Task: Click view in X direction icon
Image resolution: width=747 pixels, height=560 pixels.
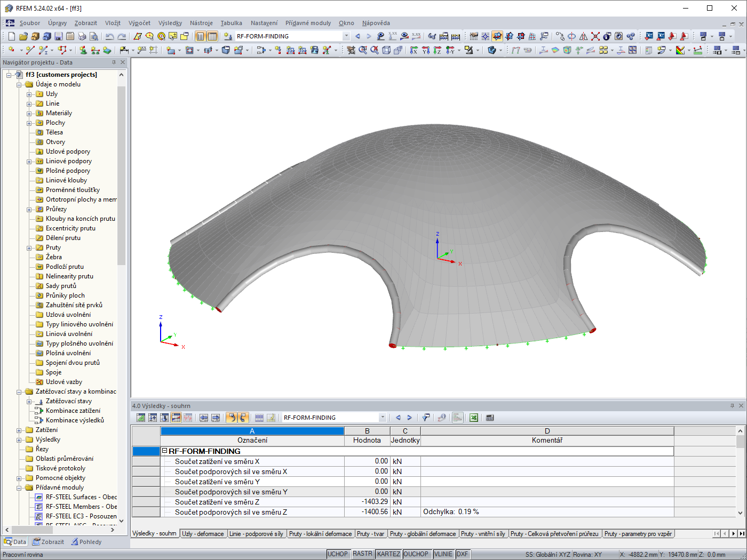Action: 414,50
